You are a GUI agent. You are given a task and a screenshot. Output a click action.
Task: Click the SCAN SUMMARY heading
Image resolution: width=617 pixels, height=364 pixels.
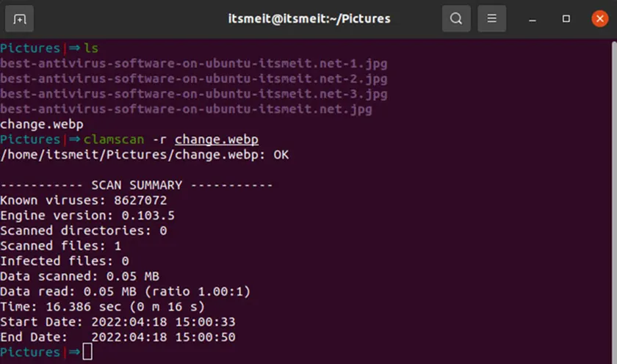[137, 186]
